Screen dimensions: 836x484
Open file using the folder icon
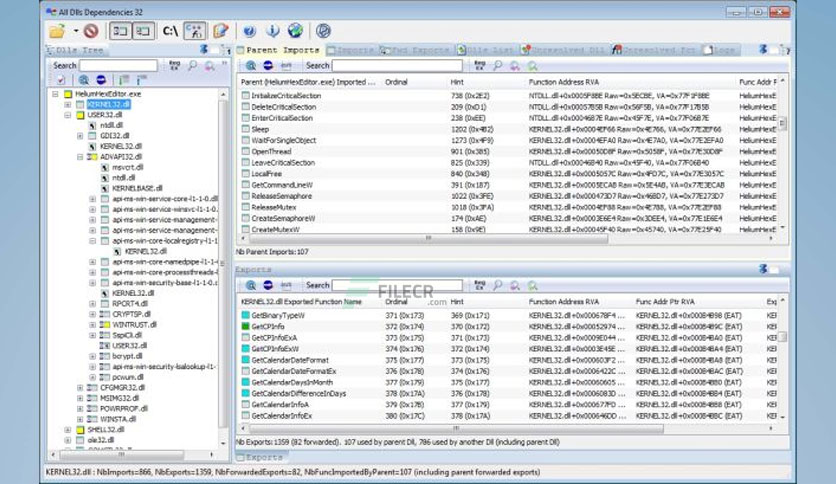(58, 31)
